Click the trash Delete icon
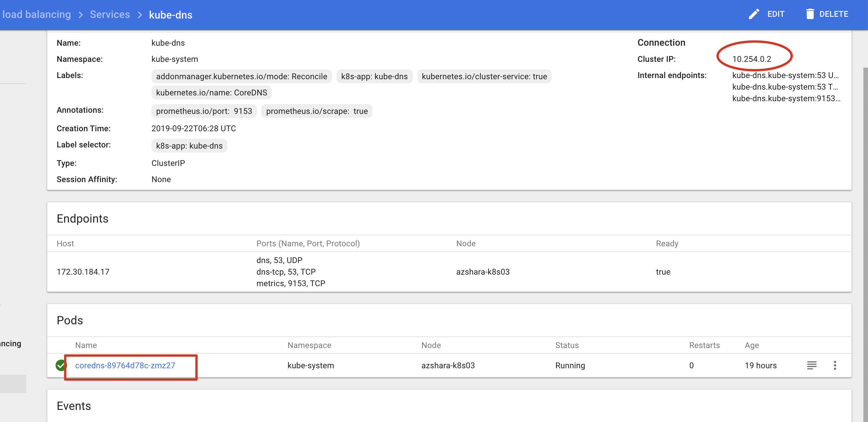868x422 pixels. (x=810, y=14)
